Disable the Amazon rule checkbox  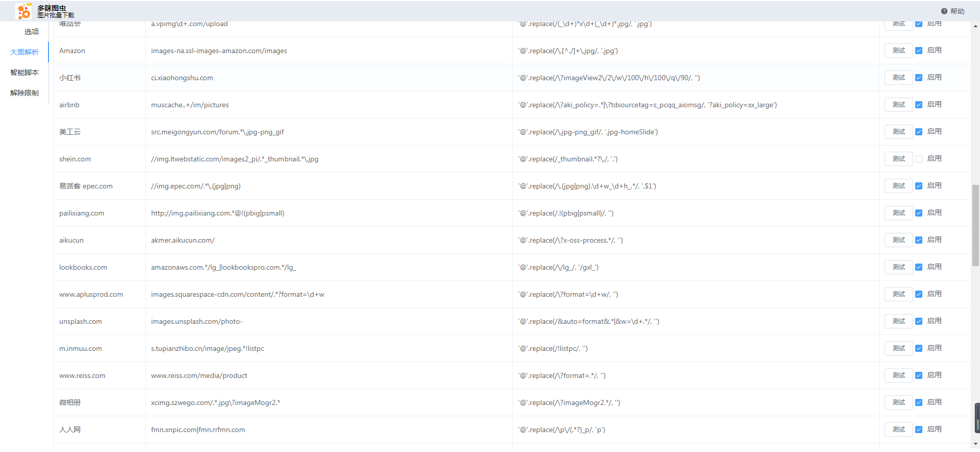919,51
